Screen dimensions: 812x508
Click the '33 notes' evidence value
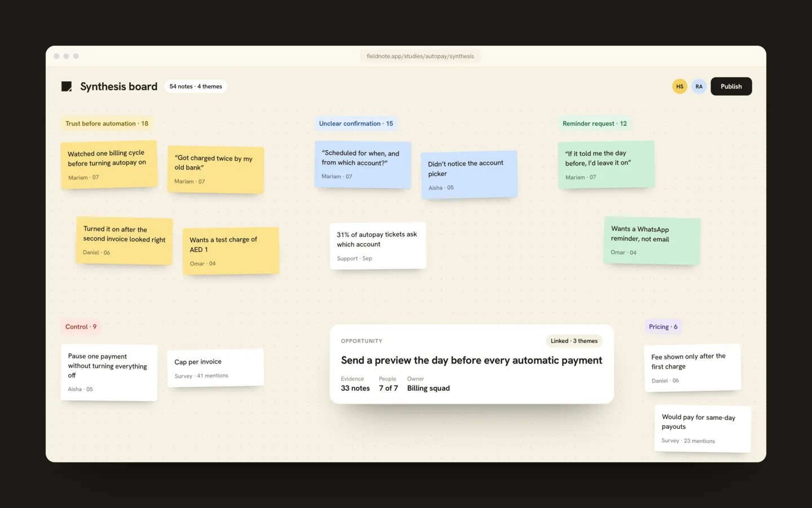tap(355, 388)
